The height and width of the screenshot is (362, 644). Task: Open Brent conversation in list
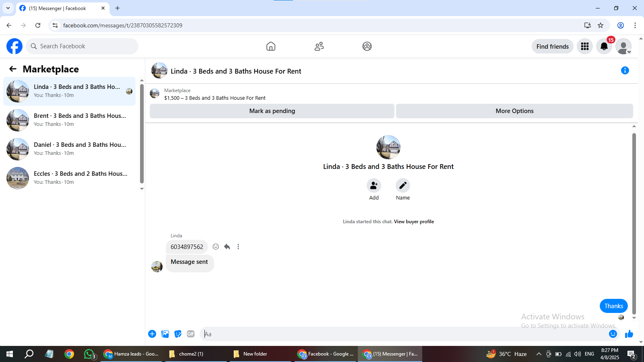pos(70,120)
